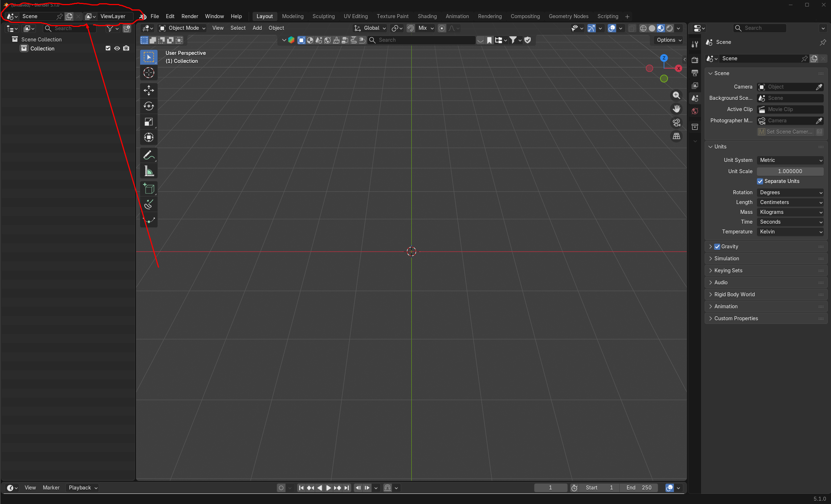Click the red X axis gizmo handle

coord(678,68)
